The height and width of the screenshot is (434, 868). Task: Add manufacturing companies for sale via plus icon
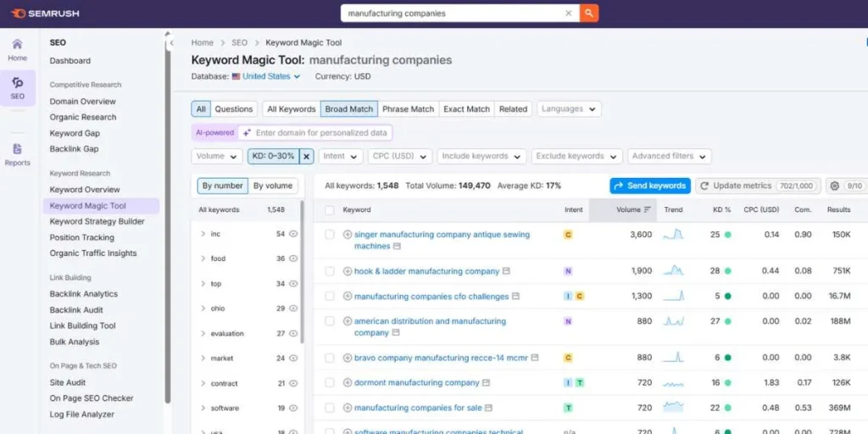point(347,408)
